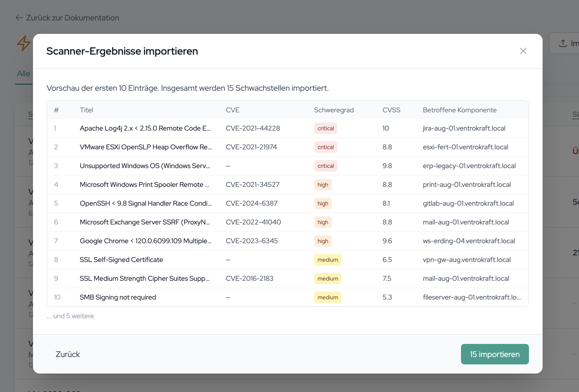Click ws-erding-04.ventrokraft.local component

469,241
